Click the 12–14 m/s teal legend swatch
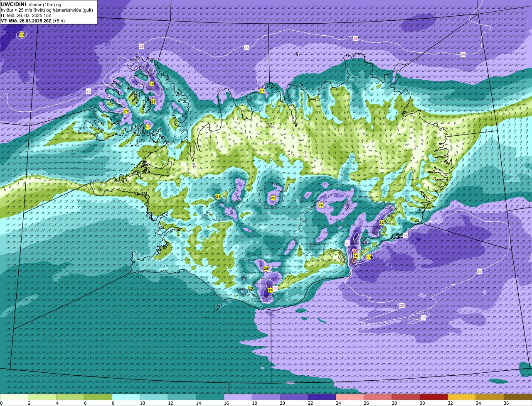The width and height of the screenshot is (532, 406). (x=182, y=397)
